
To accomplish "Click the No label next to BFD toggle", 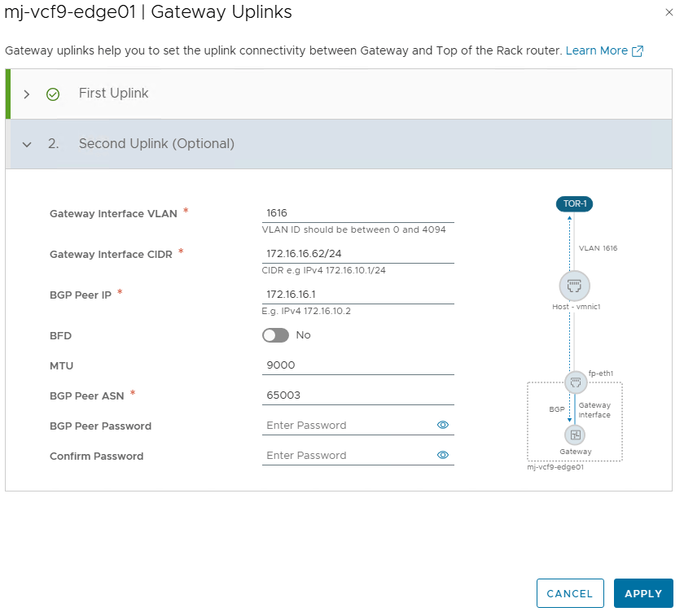I will pos(303,335).
